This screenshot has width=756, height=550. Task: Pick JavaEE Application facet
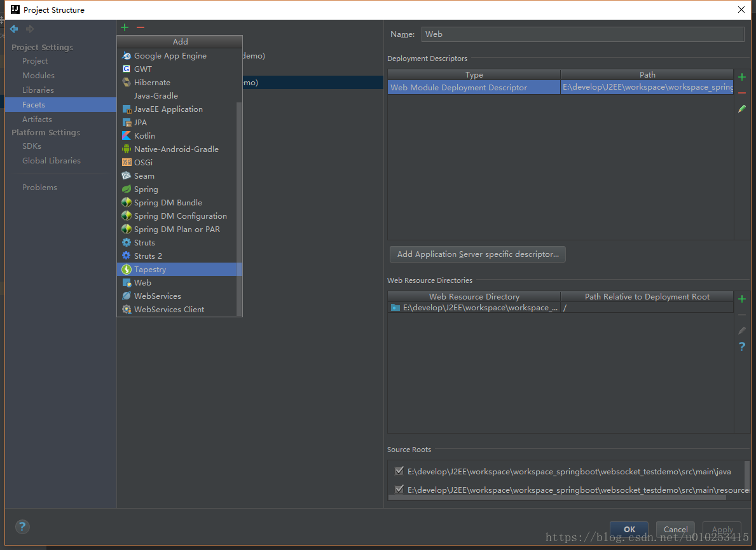click(177, 109)
